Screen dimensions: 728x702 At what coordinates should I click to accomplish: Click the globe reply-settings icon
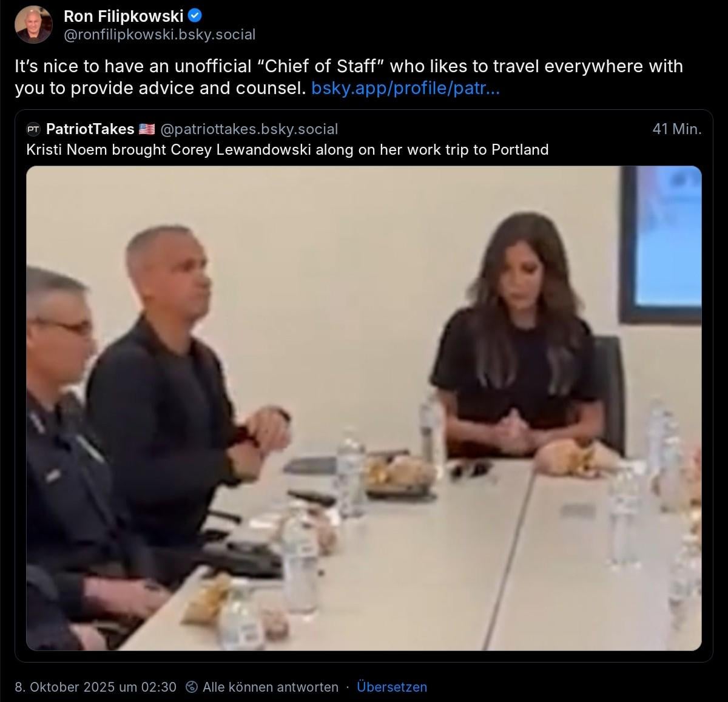pyautogui.click(x=192, y=687)
